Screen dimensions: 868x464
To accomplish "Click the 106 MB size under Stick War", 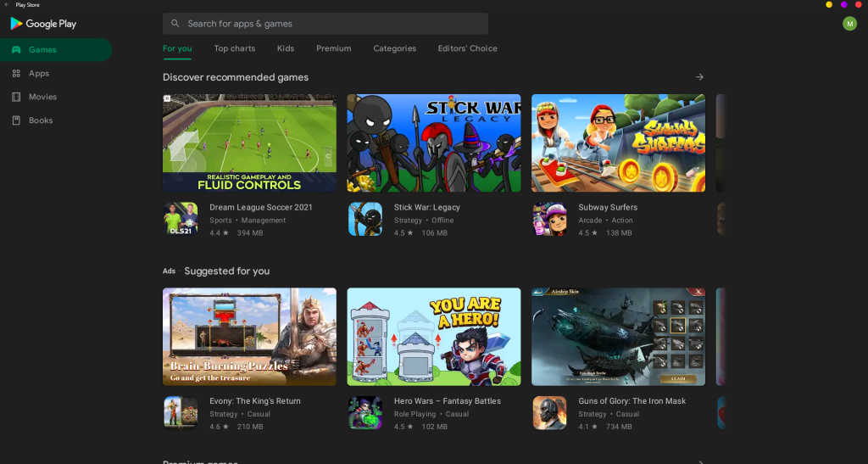I will tap(435, 233).
